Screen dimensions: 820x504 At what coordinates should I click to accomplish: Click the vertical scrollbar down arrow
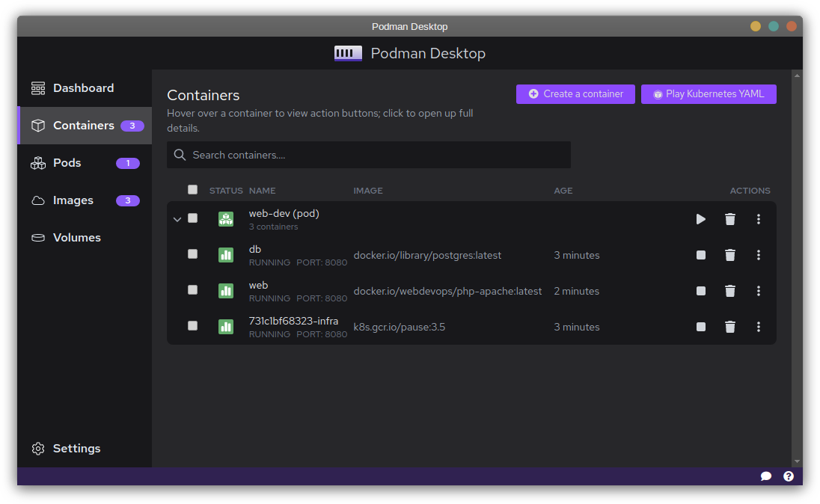click(x=797, y=461)
